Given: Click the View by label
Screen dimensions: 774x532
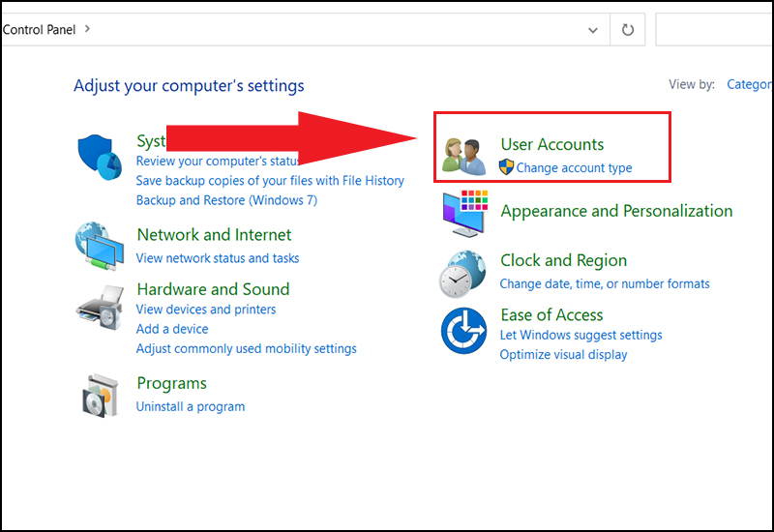Looking at the screenshot, I should coord(692,84).
